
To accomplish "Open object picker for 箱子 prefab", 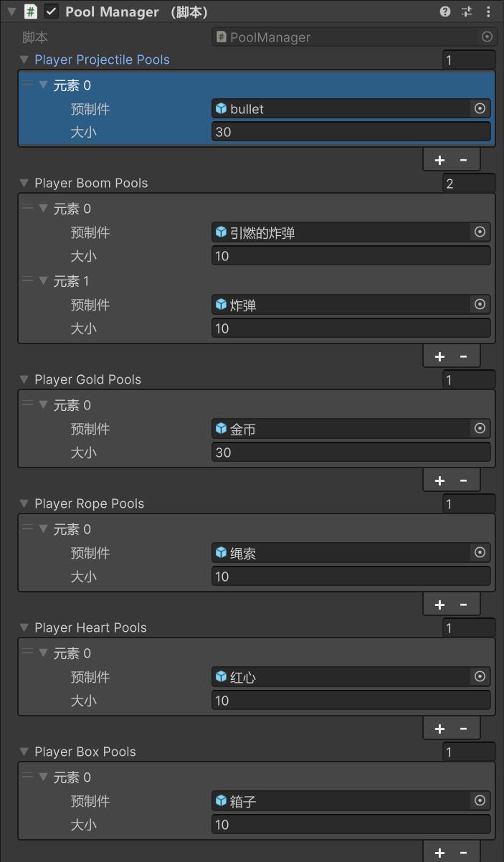I will click(480, 800).
